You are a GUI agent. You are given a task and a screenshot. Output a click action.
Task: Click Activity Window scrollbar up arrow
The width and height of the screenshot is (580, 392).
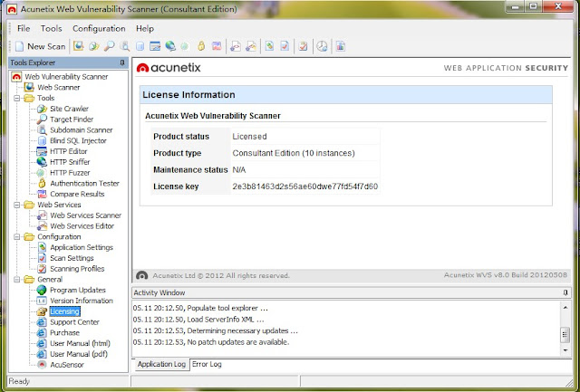[x=565, y=308]
